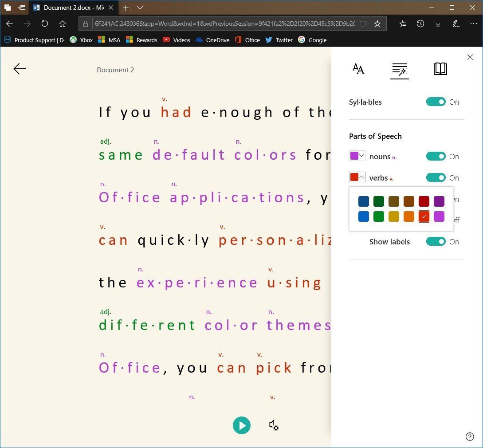This screenshot has width=483, height=448.
Task: Click the back arrow to exit Immersive Reader
Action: pyautogui.click(x=20, y=69)
